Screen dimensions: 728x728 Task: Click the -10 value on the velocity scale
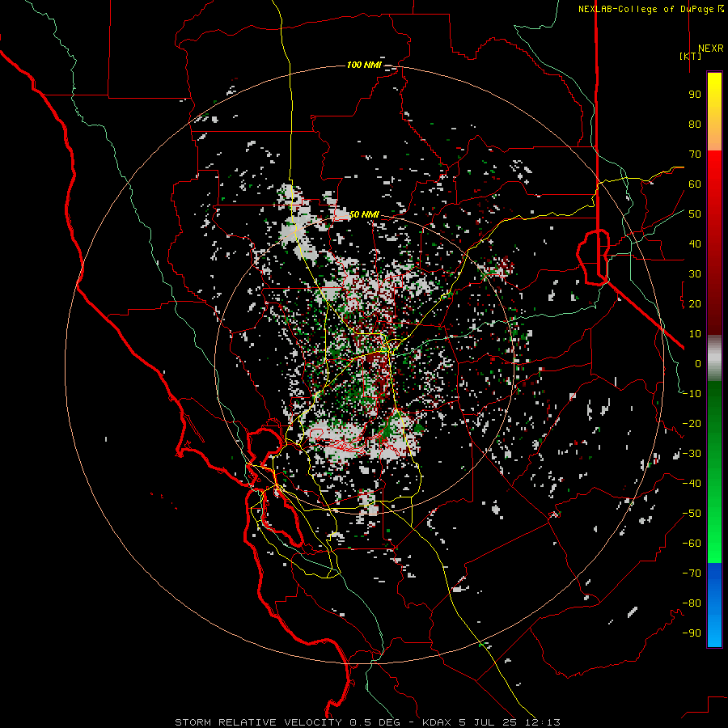[x=692, y=394]
